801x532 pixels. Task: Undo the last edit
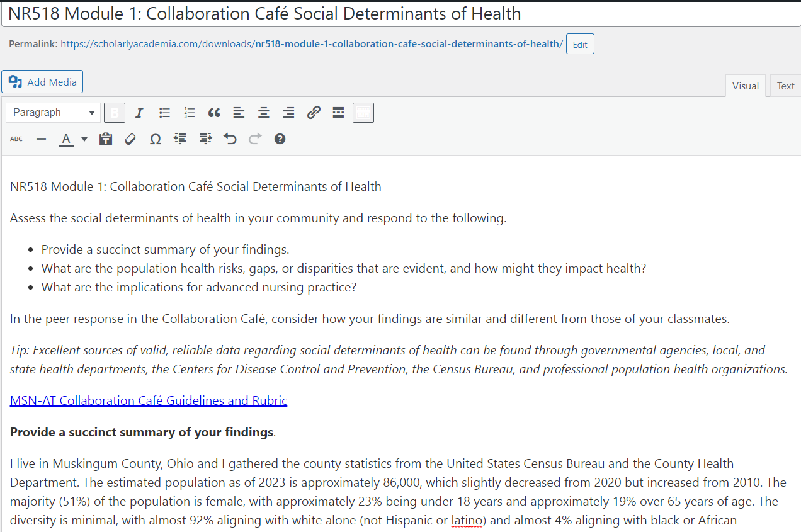(x=230, y=139)
